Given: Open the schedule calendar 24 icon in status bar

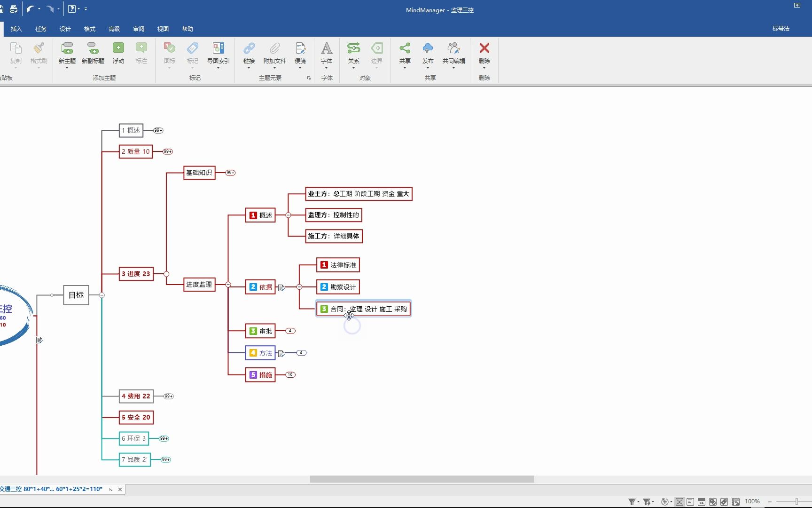Looking at the screenshot, I should [x=702, y=502].
